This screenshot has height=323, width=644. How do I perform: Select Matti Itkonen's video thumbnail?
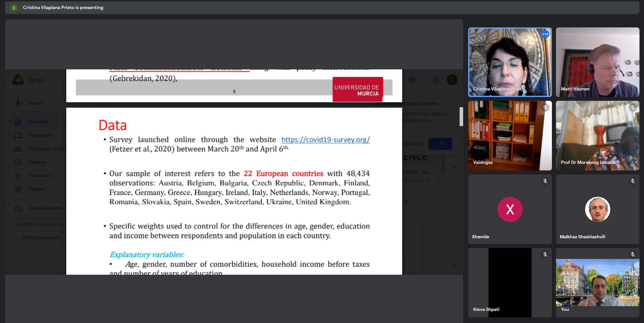[597, 62]
